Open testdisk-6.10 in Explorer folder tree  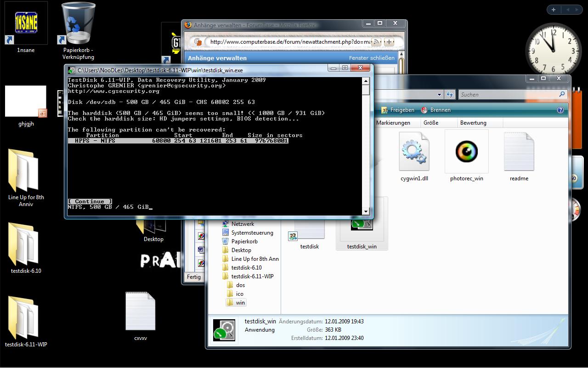click(247, 268)
